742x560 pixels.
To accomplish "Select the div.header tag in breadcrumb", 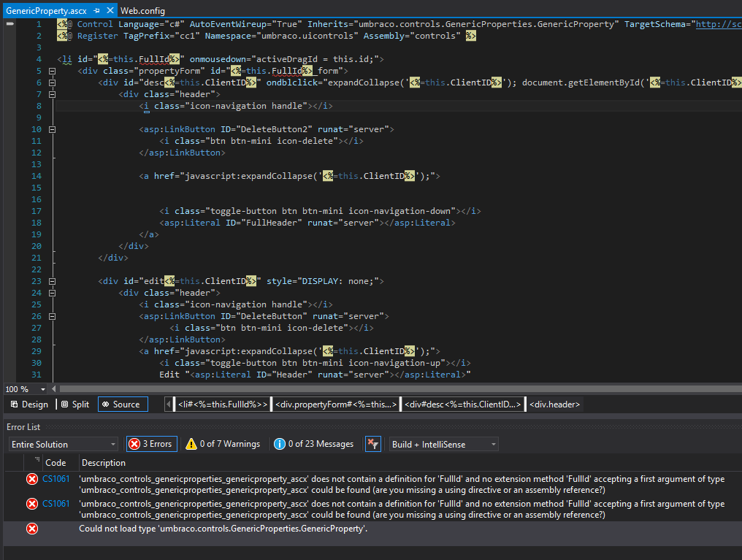I will click(x=554, y=404).
